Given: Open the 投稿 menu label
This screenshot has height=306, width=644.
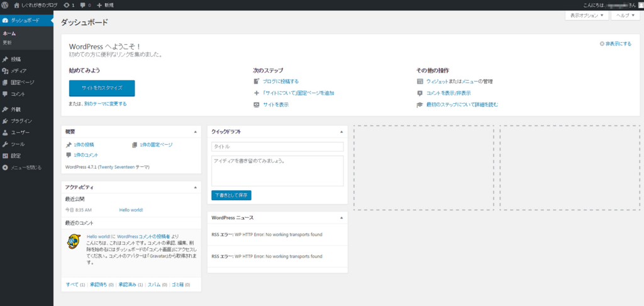Looking at the screenshot, I should pos(16,59).
